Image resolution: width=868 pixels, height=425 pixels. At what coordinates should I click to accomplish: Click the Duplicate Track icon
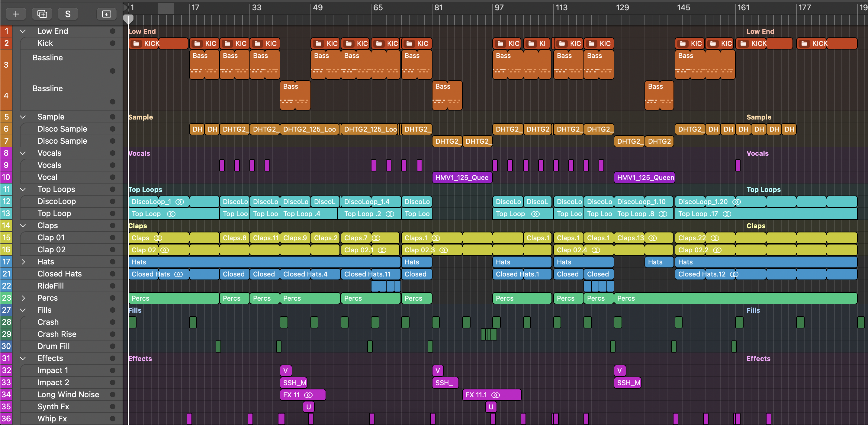point(42,14)
